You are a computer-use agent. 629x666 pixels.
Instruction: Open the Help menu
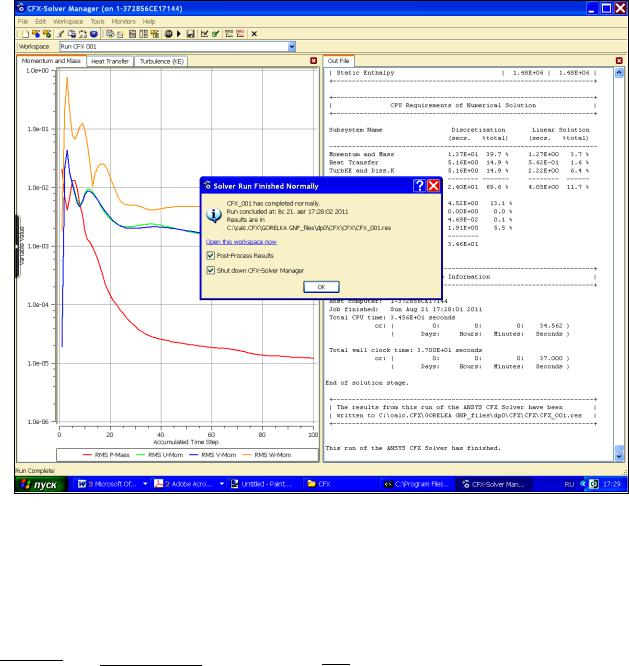click(149, 21)
